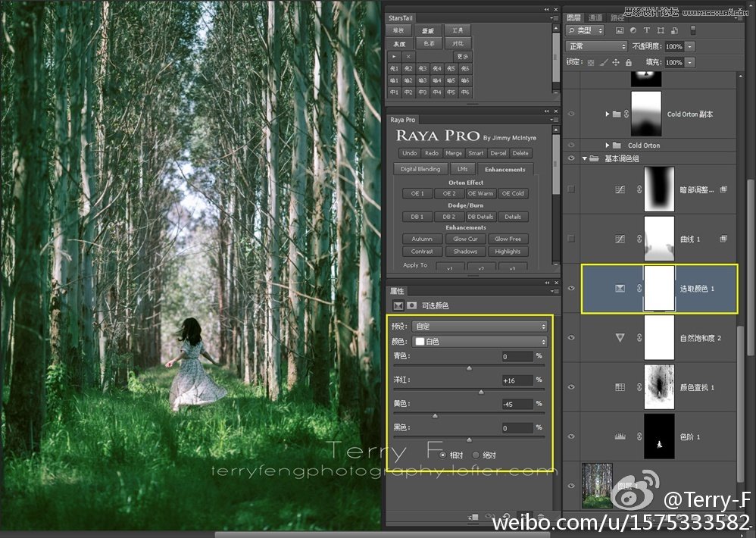
Task: Hide the 自然饱和度 2 layer
Action: 571,337
